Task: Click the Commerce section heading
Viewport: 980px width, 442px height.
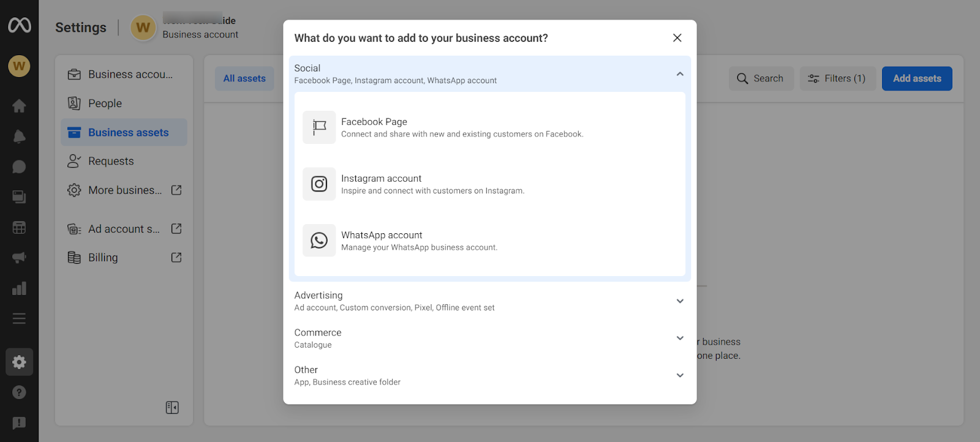Action: [x=318, y=332]
